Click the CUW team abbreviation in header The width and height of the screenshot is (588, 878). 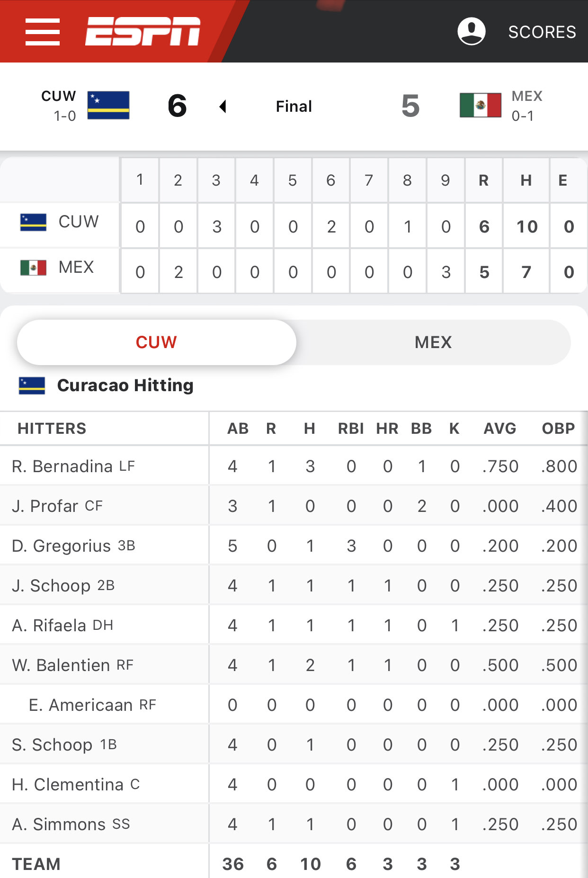pyautogui.click(x=58, y=96)
